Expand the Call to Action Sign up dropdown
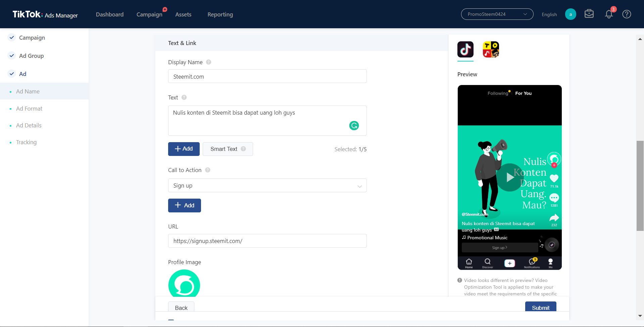 click(267, 186)
